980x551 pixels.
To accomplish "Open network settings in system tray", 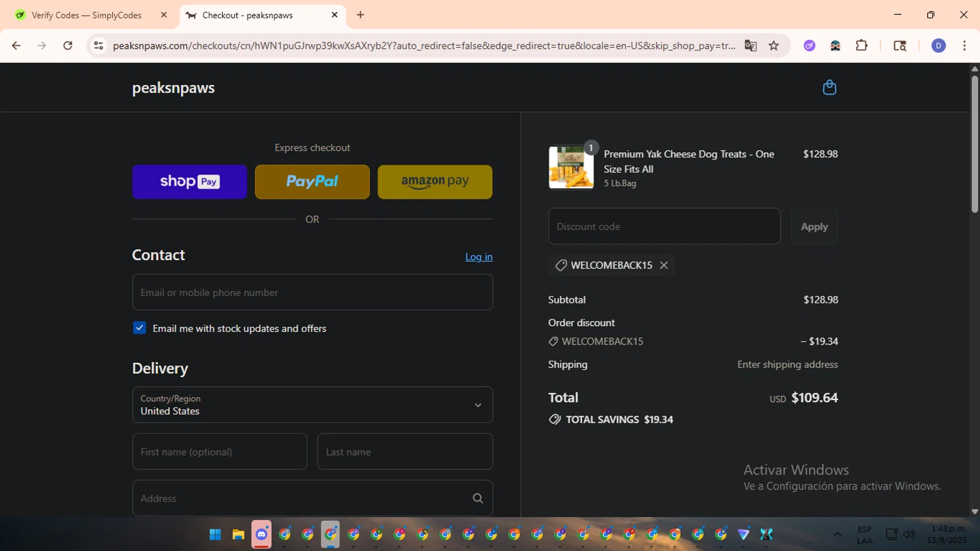I will (892, 535).
